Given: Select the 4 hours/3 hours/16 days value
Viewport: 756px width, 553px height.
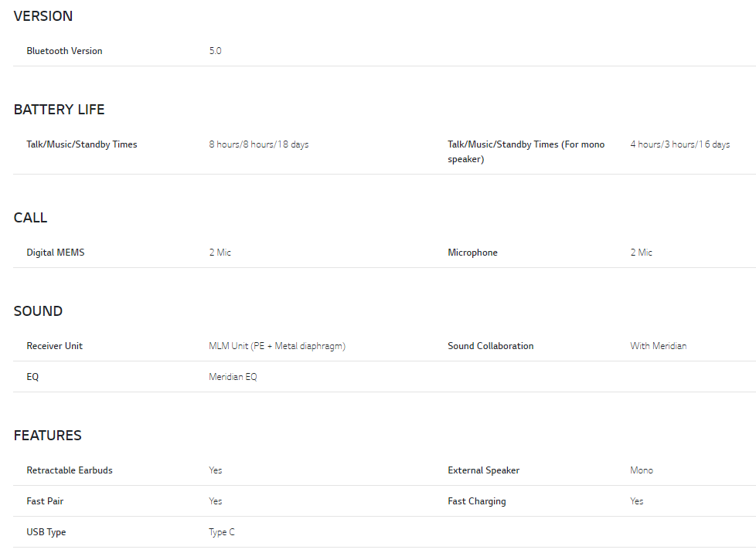Looking at the screenshot, I should [x=679, y=144].
